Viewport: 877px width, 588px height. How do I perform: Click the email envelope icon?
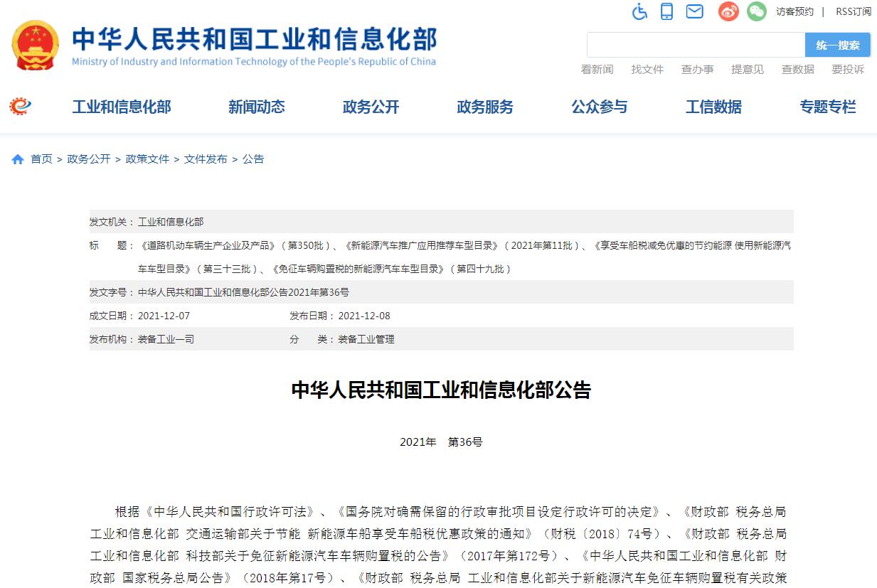coord(694,11)
